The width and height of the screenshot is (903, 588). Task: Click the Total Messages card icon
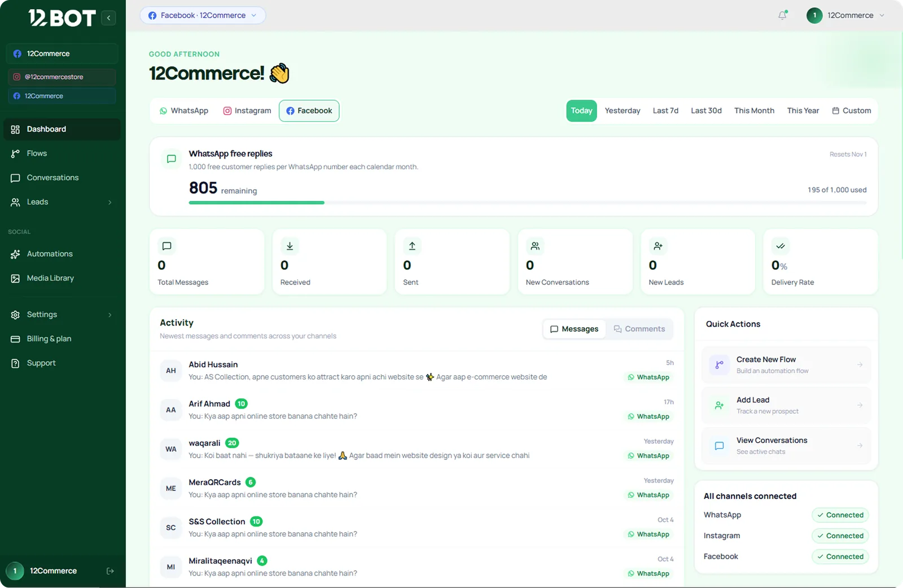(166, 246)
